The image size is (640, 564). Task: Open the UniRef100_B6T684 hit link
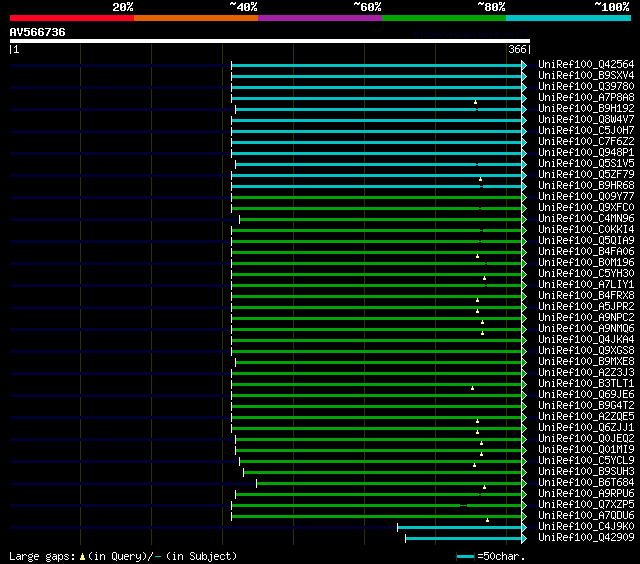coord(586,482)
